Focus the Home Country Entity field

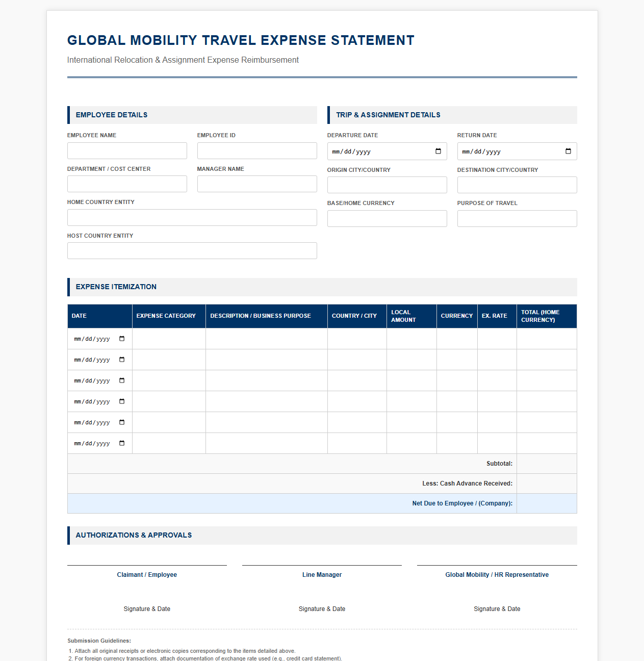pyautogui.click(x=192, y=217)
